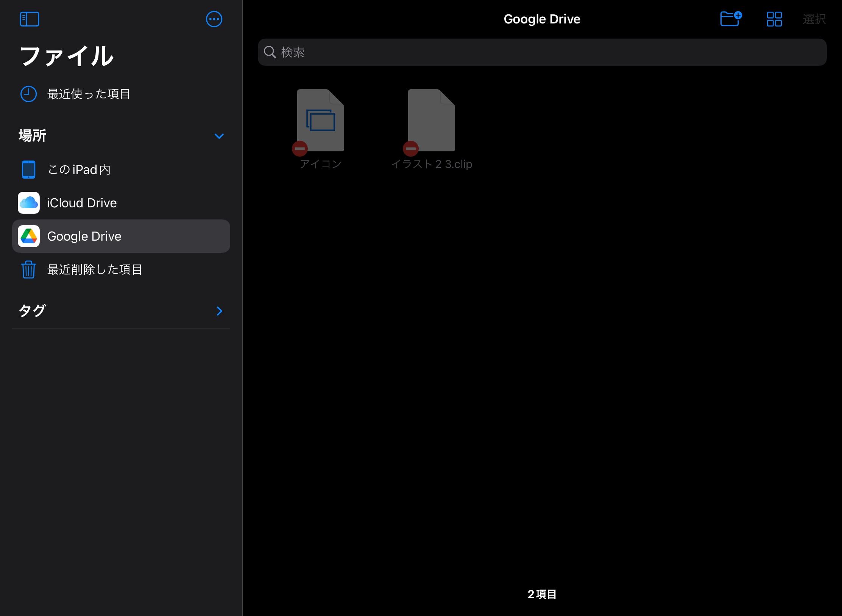Open the sidebar more options (ellipsis) menu

point(214,19)
